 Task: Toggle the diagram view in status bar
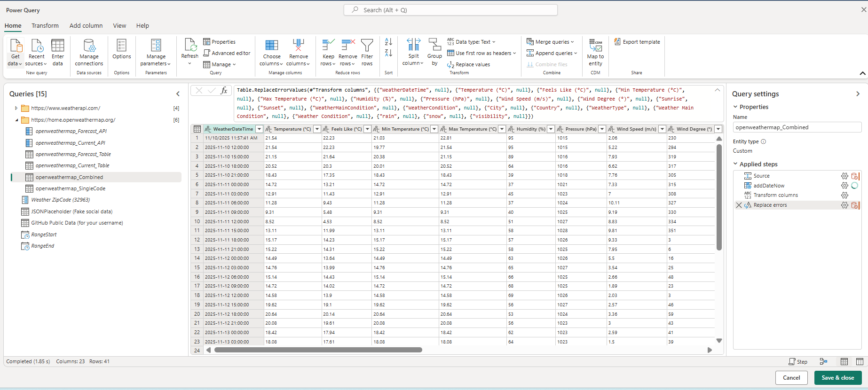tap(823, 361)
